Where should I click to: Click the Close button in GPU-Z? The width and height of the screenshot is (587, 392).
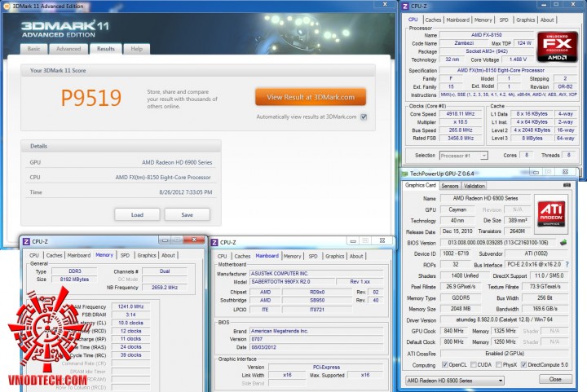tap(555, 379)
